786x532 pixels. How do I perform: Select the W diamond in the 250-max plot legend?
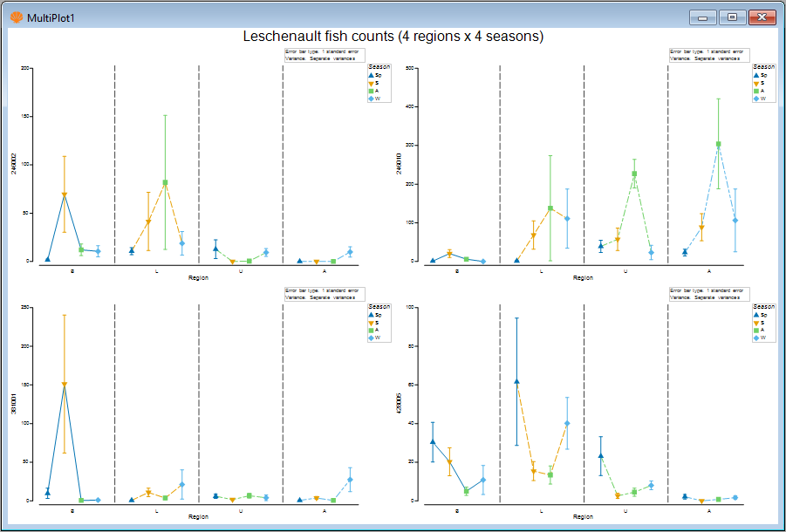tap(372, 338)
